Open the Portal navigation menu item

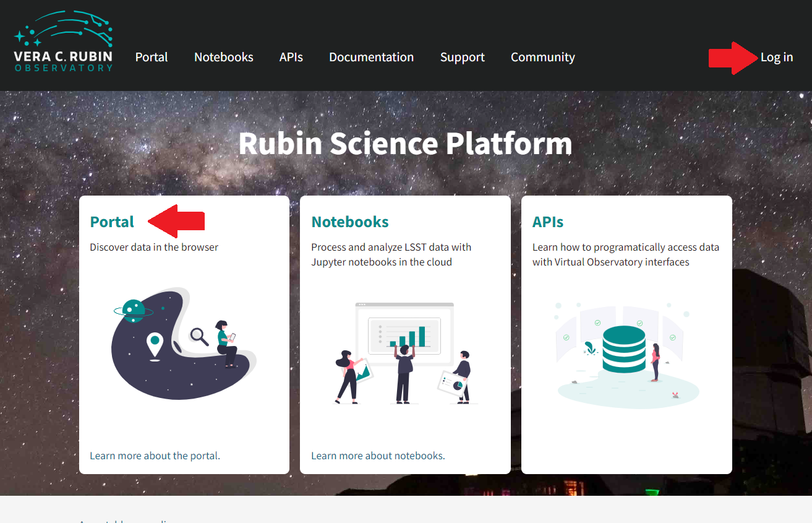(151, 57)
